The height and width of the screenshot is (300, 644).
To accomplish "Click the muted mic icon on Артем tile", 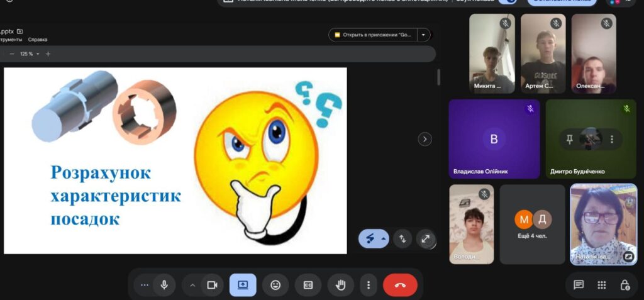I will 556,23.
